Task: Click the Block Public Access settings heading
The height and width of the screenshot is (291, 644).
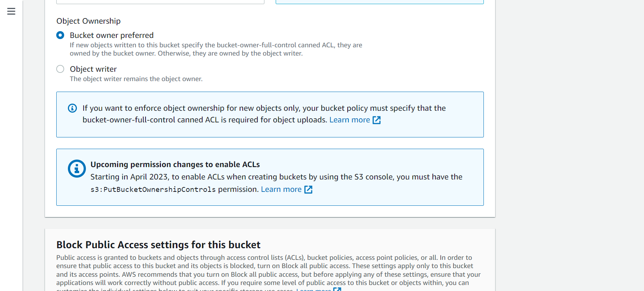Action: click(158, 245)
